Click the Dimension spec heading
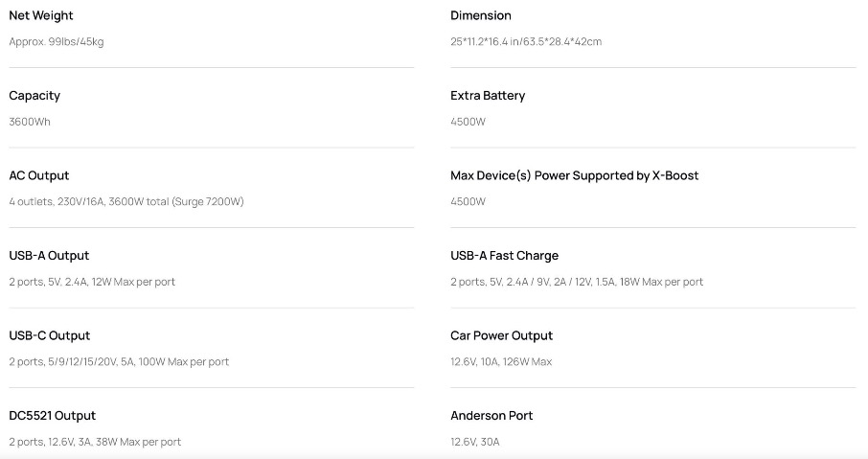868x459 pixels. pyautogui.click(x=481, y=15)
